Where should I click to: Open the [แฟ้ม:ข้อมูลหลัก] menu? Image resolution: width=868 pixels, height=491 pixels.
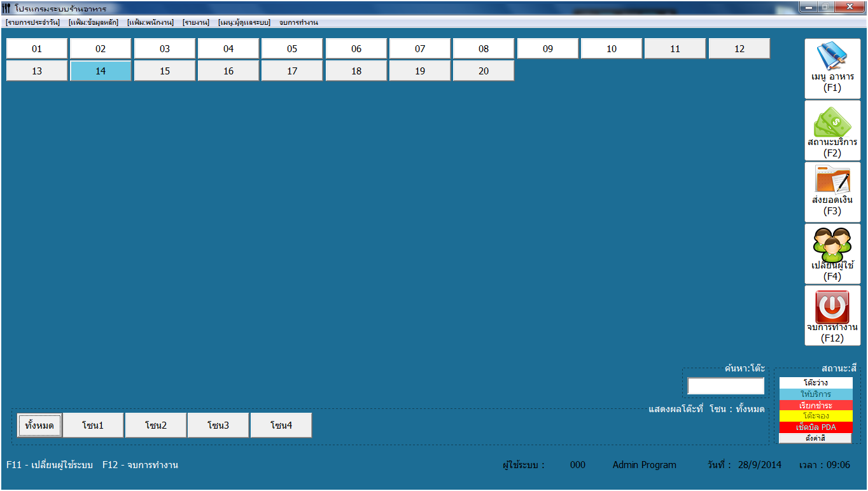point(94,22)
